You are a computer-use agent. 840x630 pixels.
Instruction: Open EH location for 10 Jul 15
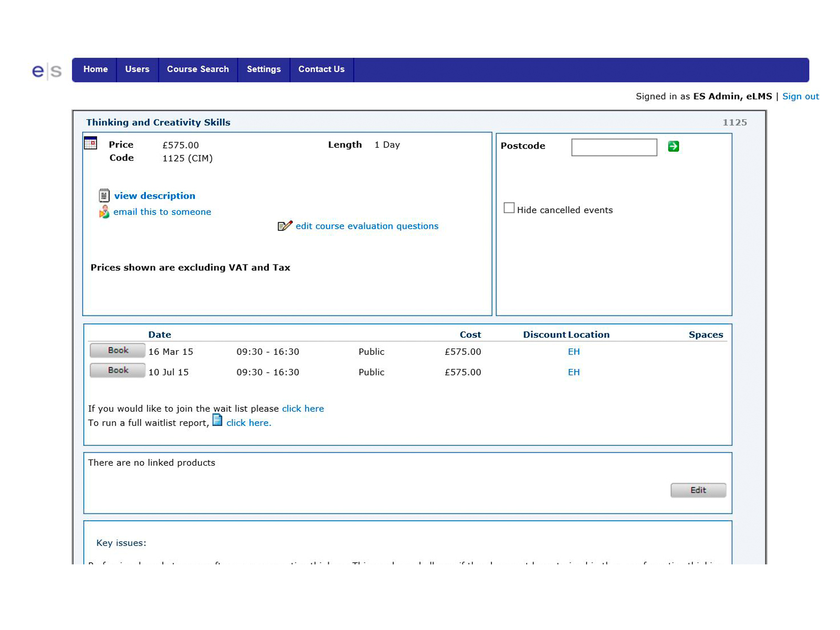point(574,372)
